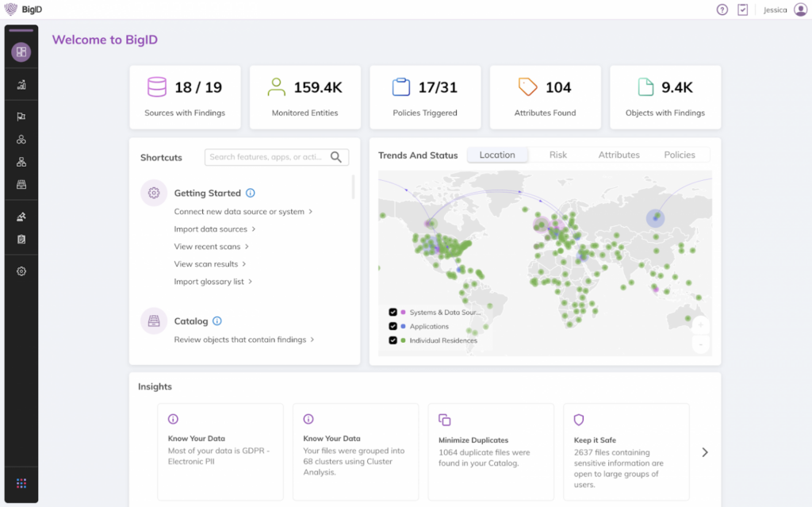Screen dimensions: 812x507
Task: Open the three-circles cluster icon in sidebar
Action: [21, 140]
